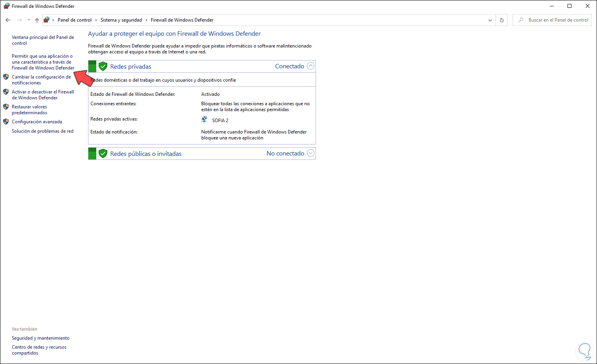
Task: Open 'Cambiar la configuración de notificaciones'
Action: pyautogui.click(x=41, y=80)
